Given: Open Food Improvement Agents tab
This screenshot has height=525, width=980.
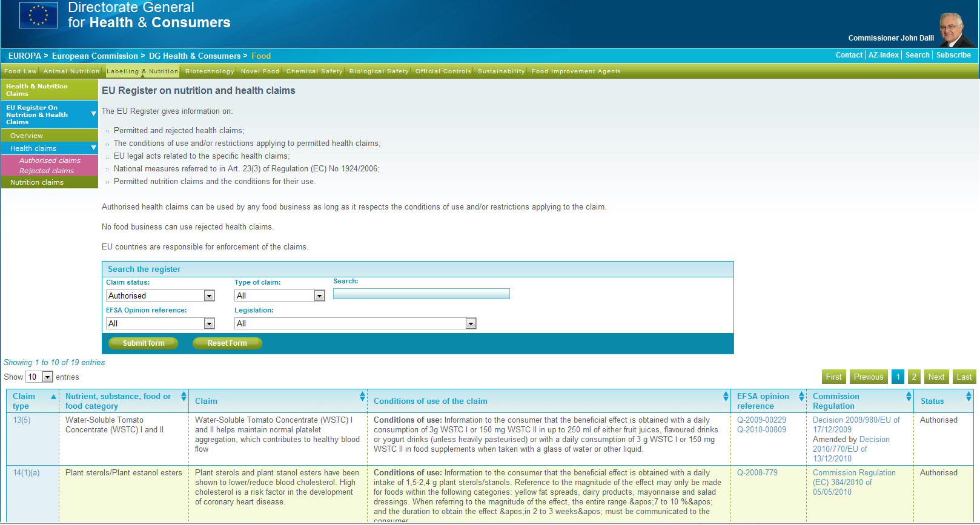Looking at the screenshot, I should coord(576,71).
